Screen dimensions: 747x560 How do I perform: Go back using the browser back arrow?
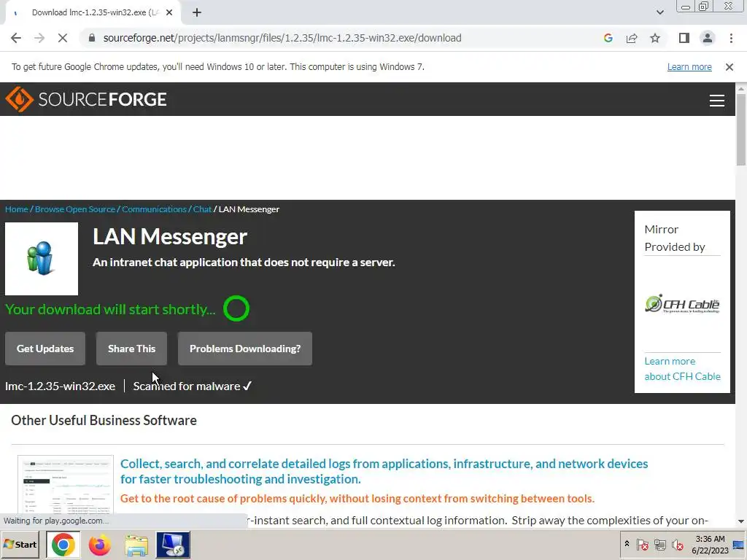click(x=16, y=38)
